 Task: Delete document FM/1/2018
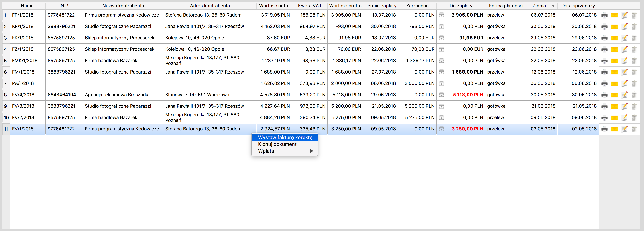[x=634, y=72]
